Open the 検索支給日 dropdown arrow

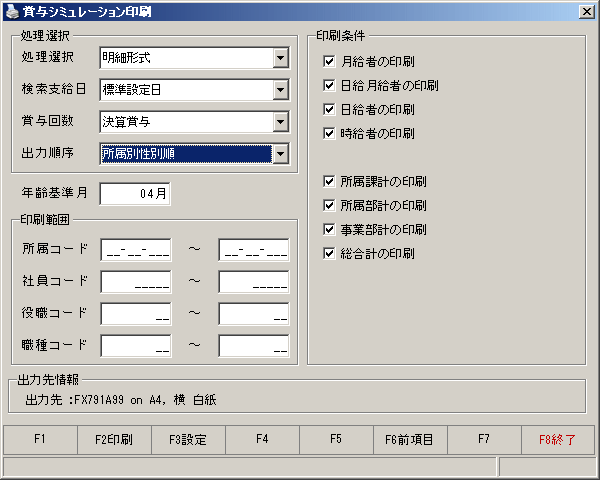[281, 90]
